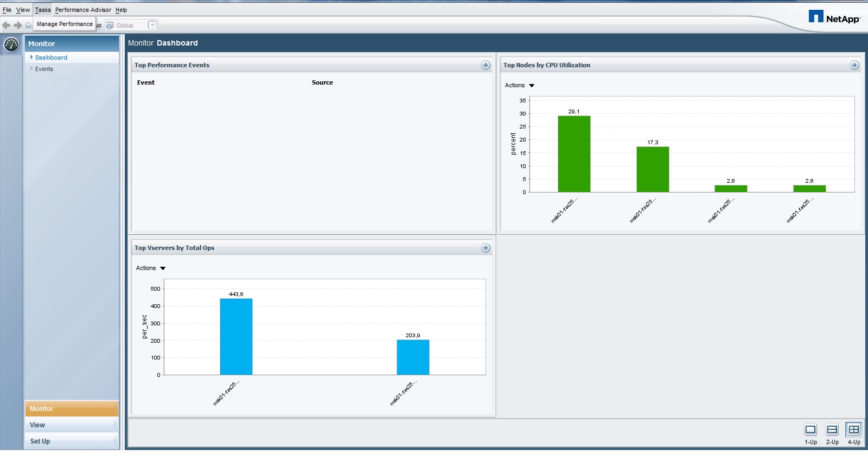868x462 pixels.
Task: Open Top Nodes by CPU Utilization arrow
Action: (854, 65)
